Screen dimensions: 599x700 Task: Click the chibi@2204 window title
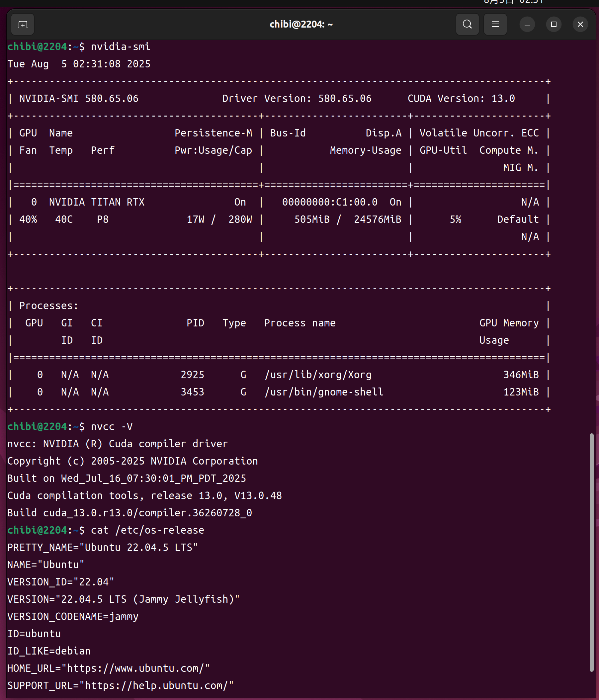[x=301, y=25]
